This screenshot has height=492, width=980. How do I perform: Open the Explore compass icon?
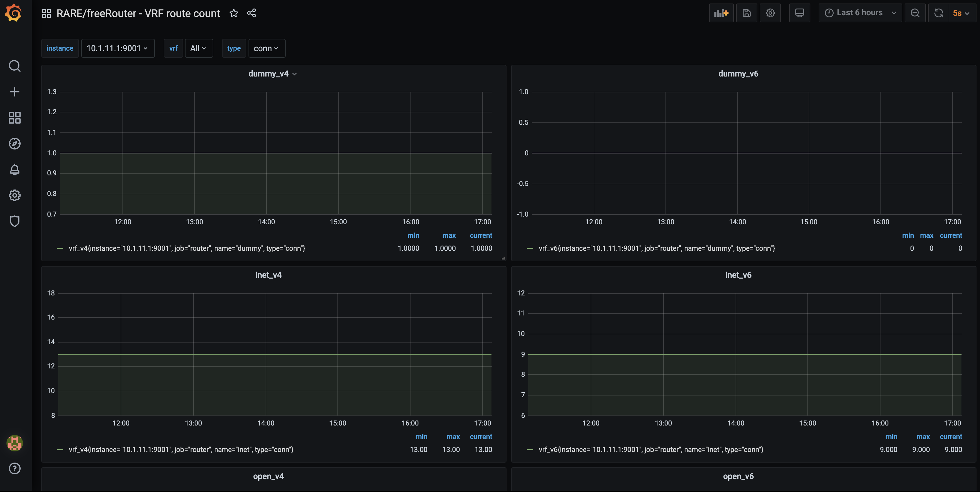[14, 144]
